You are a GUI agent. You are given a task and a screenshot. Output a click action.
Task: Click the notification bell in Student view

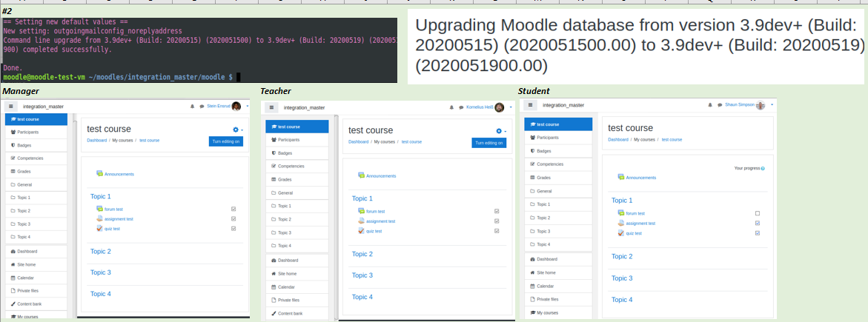tap(710, 104)
